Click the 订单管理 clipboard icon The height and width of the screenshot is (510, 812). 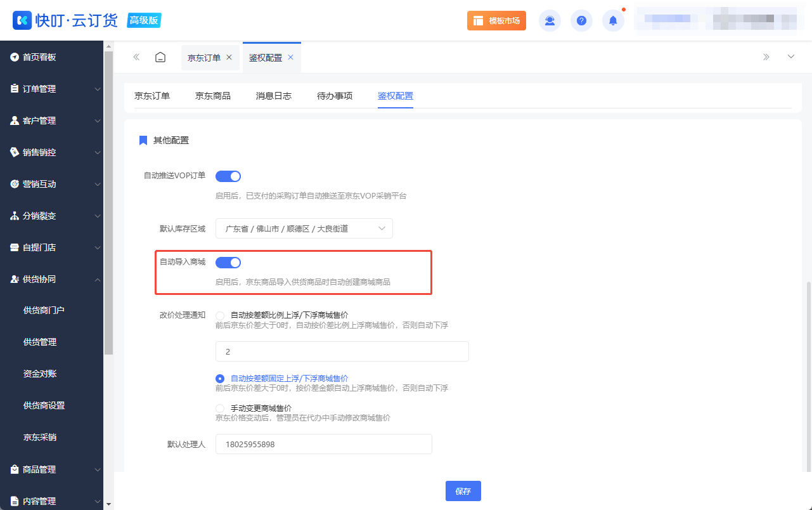pyautogui.click(x=15, y=89)
